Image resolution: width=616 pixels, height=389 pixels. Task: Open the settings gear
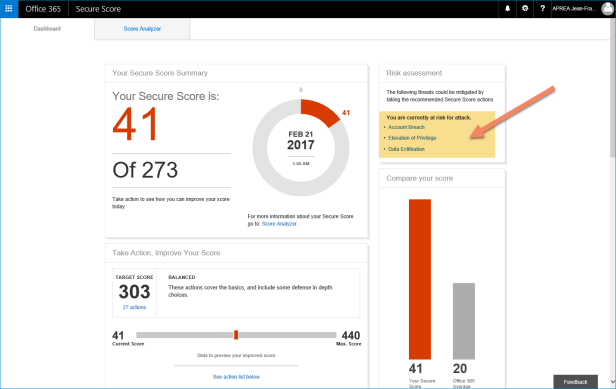pos(525,8)
